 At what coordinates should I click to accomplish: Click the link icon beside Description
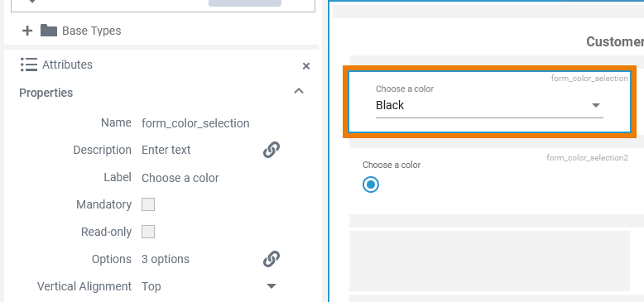(x=271, y=150)
